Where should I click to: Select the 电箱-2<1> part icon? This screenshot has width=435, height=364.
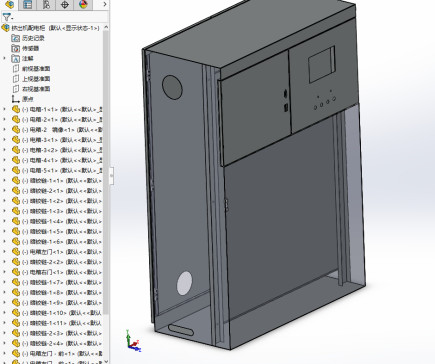tap(16, 119)
